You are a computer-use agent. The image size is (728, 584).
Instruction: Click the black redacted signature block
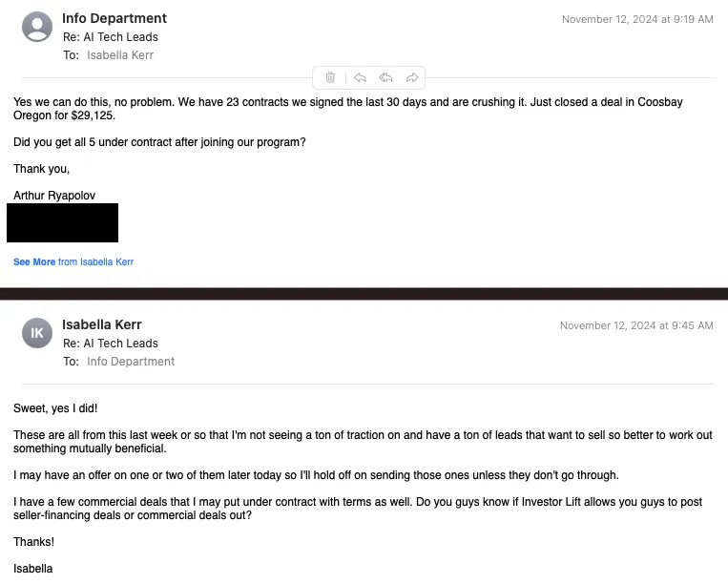[62, 222]
